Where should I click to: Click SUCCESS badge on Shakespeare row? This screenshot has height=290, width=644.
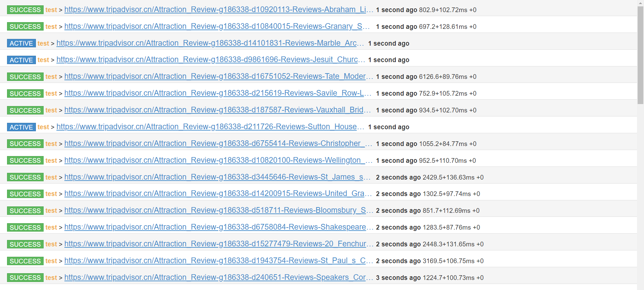coord(25,228)
